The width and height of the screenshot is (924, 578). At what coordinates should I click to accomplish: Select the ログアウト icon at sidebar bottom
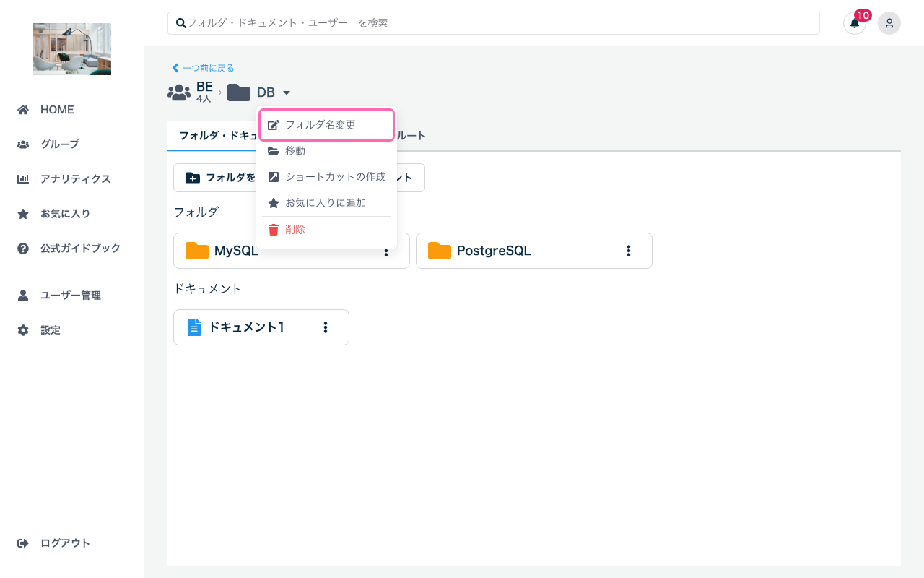[x=24, y=543]
